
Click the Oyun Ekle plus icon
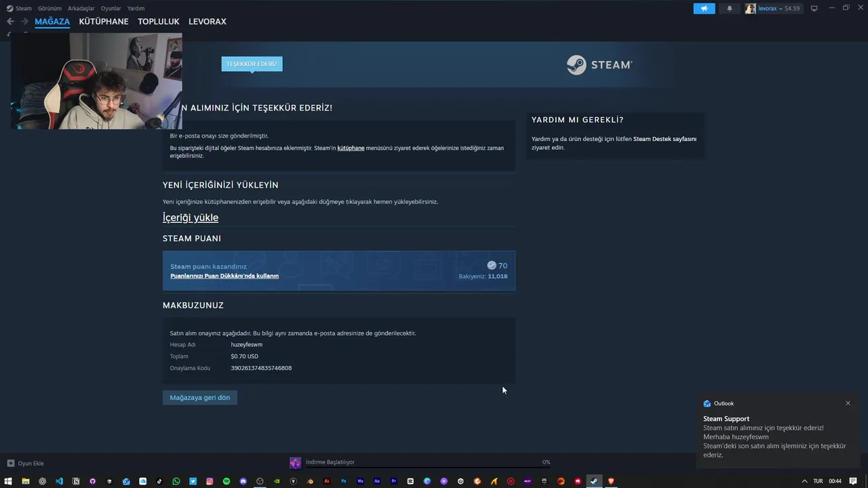coord(10,464)
